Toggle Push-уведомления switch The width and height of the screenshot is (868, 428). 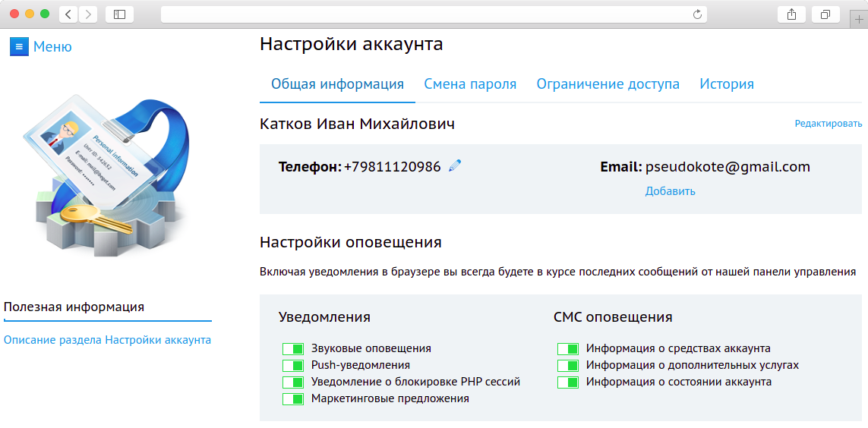pos(292,365)
